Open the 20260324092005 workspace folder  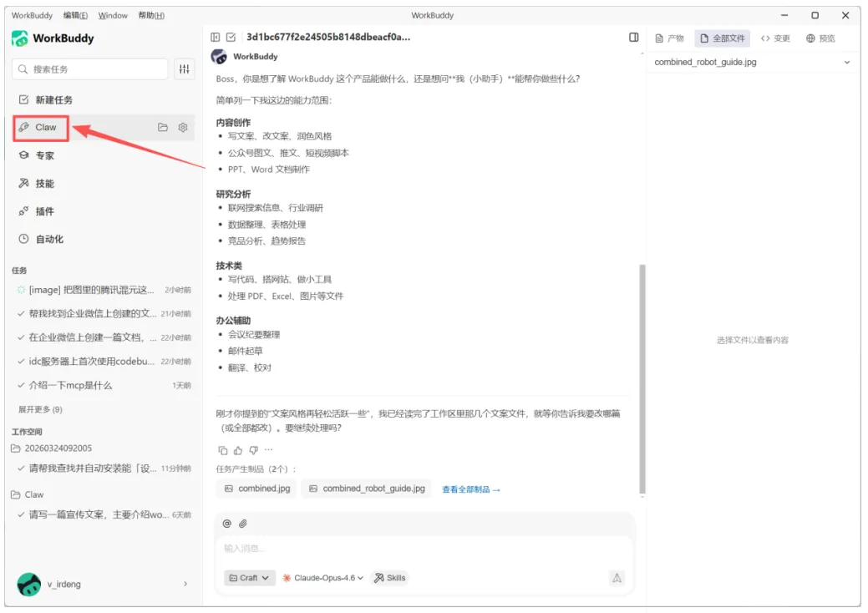coord(52,448)
